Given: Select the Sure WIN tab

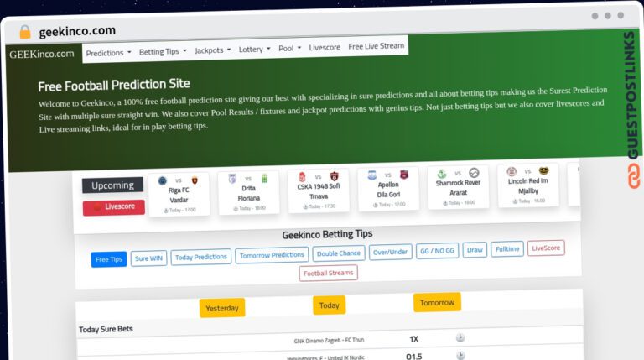Looking at the screenshot, I should click(x=148, y=258).
